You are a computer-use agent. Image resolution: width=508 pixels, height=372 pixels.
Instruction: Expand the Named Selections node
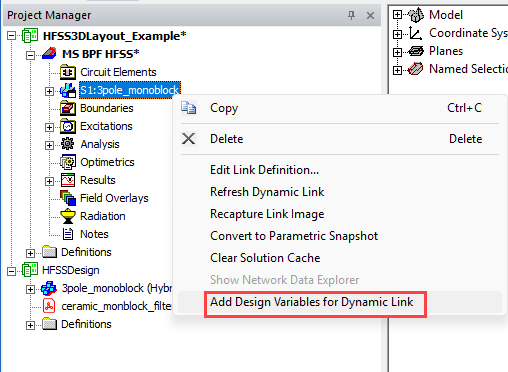tap(397, 70)
